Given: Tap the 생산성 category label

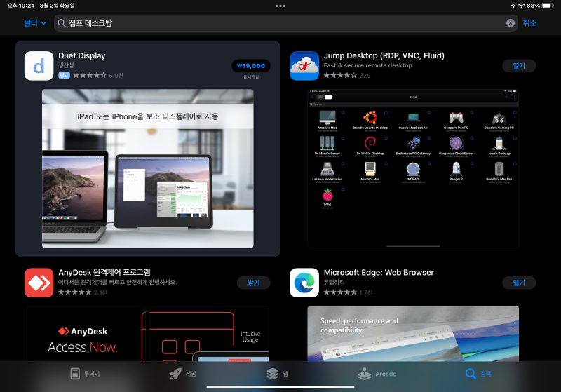Looking at the screenshot, I should pyautogui.click(x=66, y=65).
